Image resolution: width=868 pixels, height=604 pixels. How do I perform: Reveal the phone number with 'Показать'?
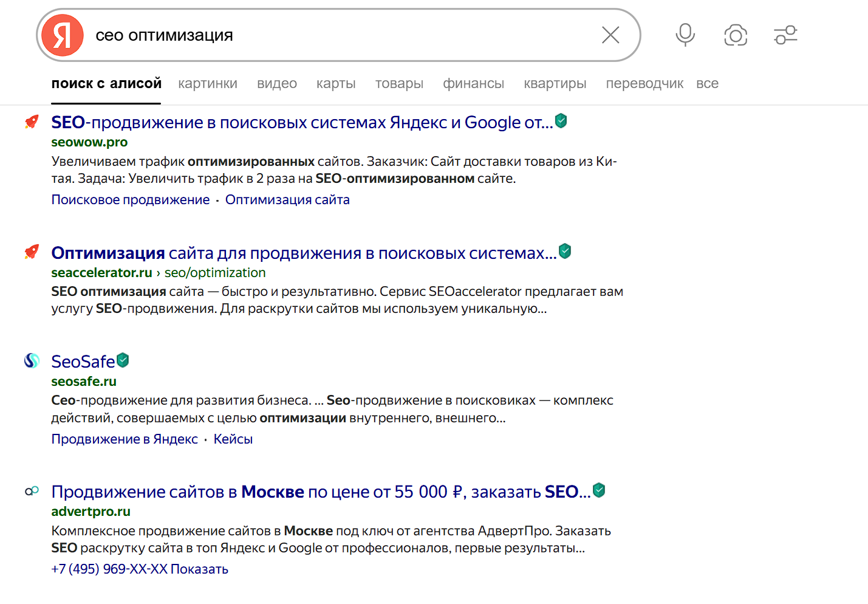point(200,569)
